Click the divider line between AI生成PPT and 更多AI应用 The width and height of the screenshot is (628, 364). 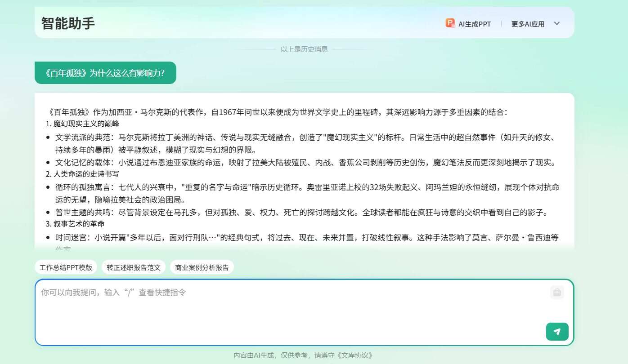(x=501, y=24)
